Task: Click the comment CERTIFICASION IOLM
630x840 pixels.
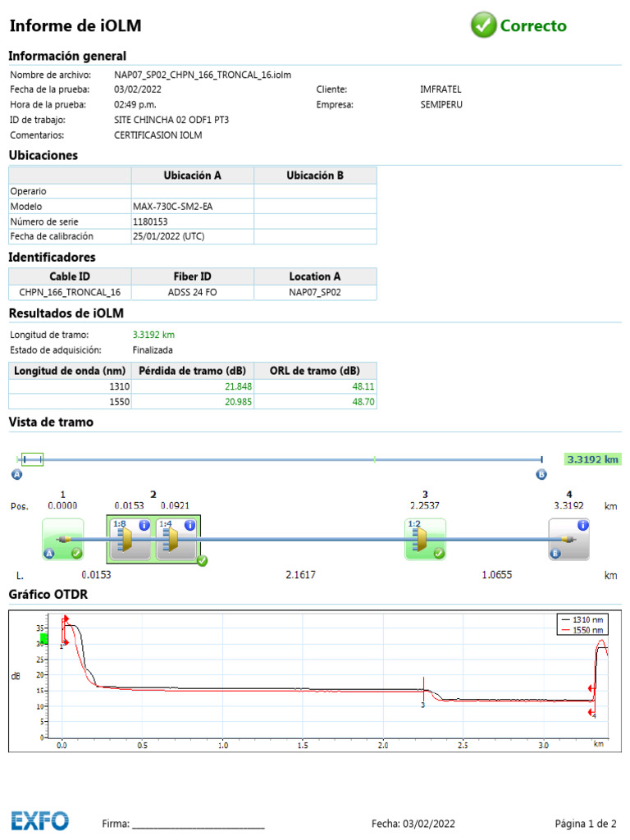Action: (158, 135)
